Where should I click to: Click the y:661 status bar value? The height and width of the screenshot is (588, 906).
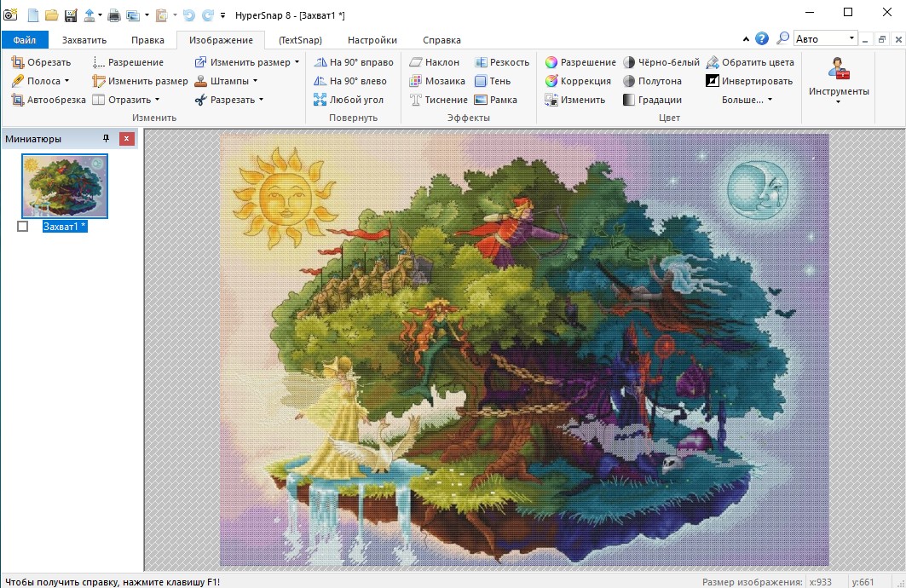(863, 582)
